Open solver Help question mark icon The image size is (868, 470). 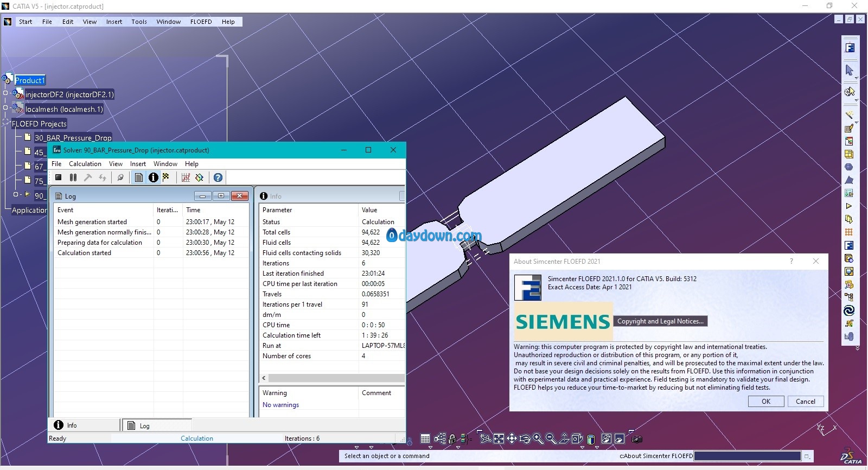[218, 177]
